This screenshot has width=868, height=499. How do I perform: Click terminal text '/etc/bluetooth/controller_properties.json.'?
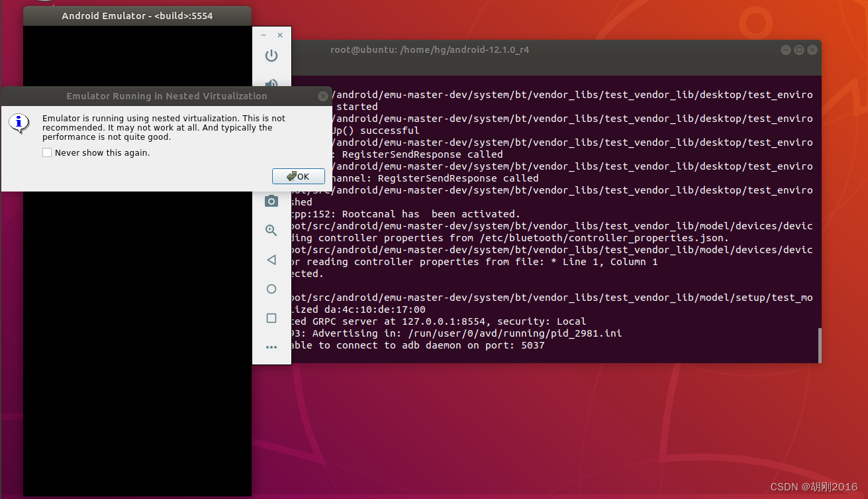click(x=603, y=238)
